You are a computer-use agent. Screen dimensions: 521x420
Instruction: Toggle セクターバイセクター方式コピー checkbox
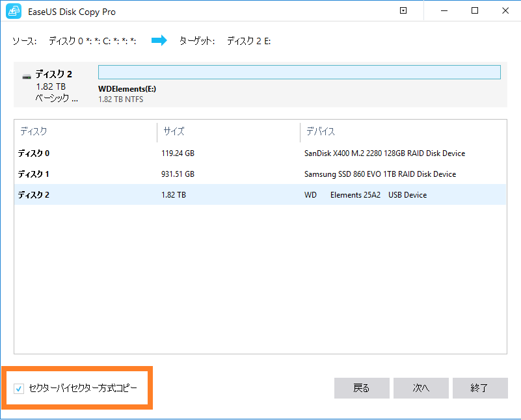[19, 388]
